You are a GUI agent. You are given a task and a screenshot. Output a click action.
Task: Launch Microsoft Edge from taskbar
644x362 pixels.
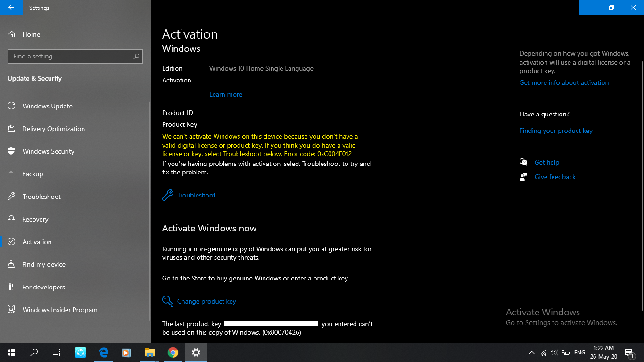[104, 353]
